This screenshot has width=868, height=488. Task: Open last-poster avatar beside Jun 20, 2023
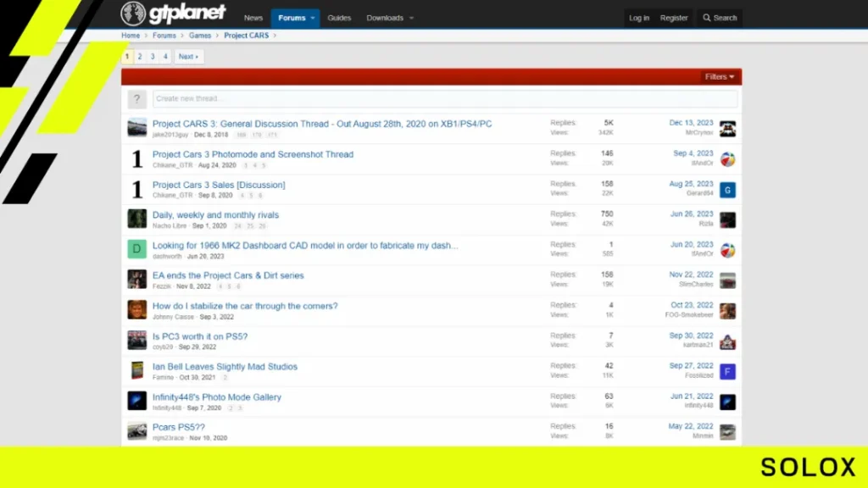point(727,250)
